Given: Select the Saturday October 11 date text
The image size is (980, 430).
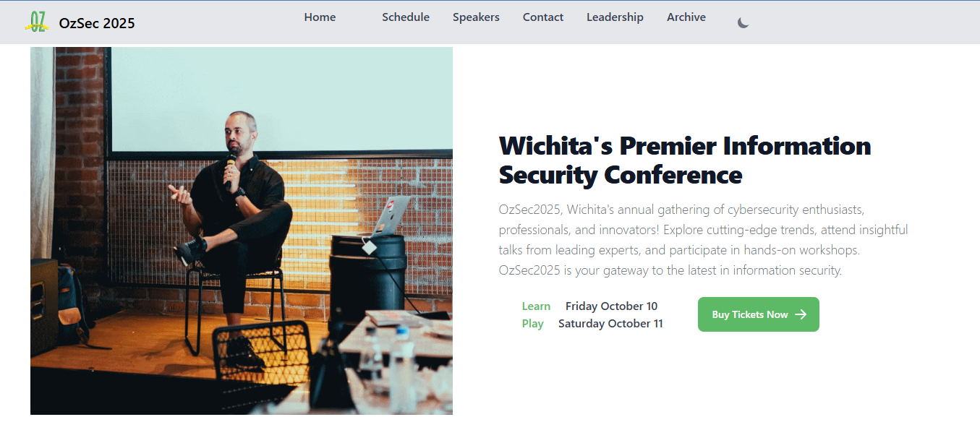Looking at the screenshot, I should [x=610, y=324].
